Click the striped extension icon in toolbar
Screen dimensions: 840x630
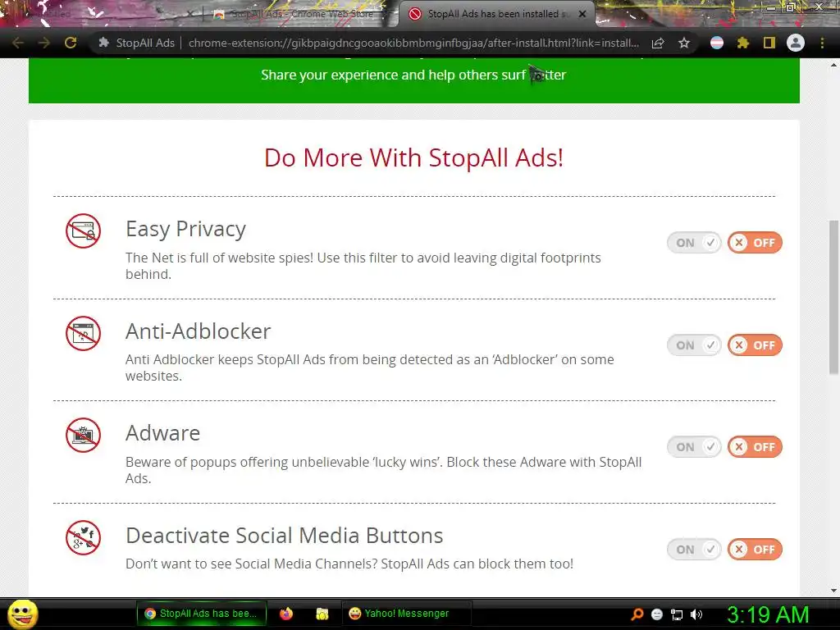tap(717, 43)
